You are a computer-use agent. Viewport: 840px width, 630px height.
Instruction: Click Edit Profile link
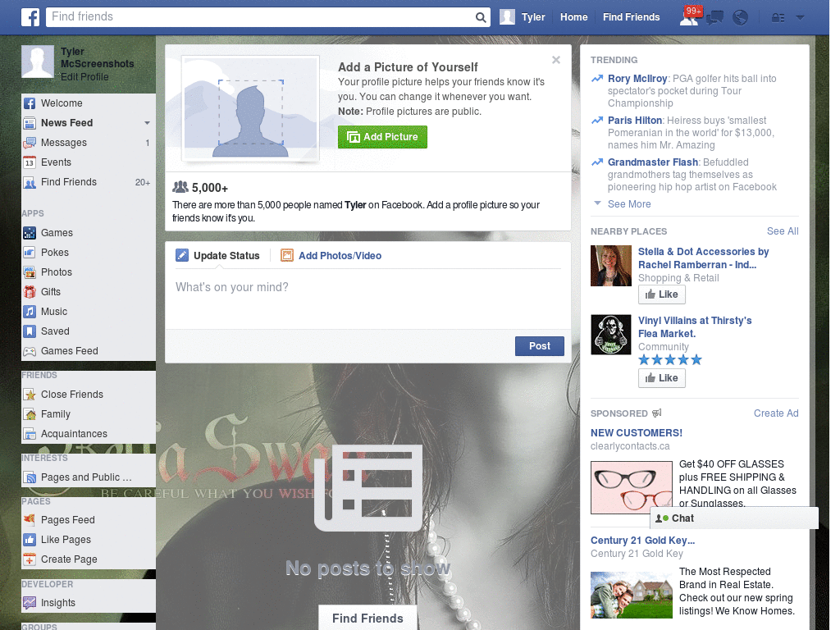[x=84, y=77]
